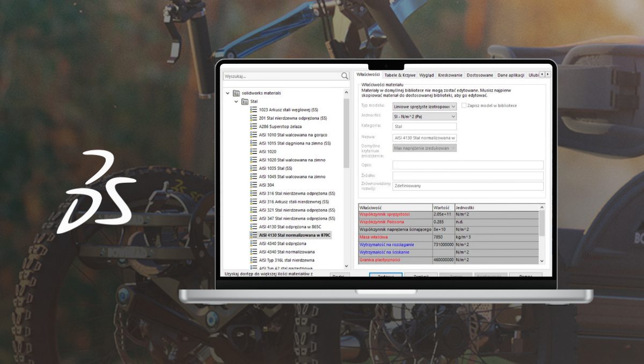Click the solidworks materials library icon
The height and width of the screenshot is (364, 644).
237,93
